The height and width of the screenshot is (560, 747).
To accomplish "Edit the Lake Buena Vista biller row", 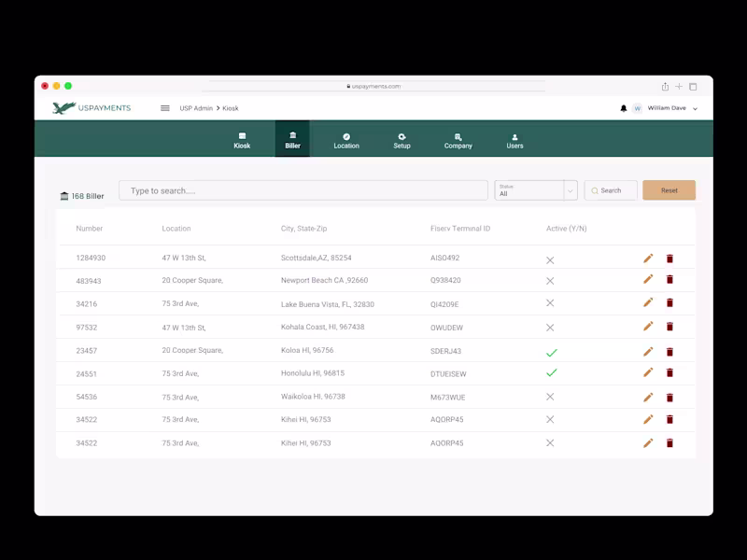I will tap(648, 302).
